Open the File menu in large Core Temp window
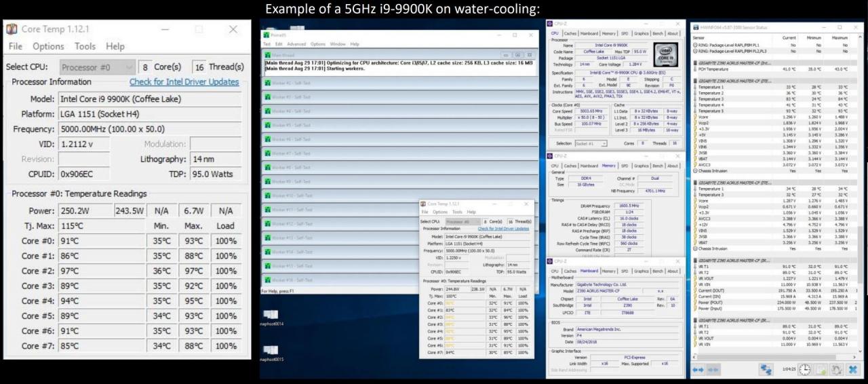 coord(15,46)
